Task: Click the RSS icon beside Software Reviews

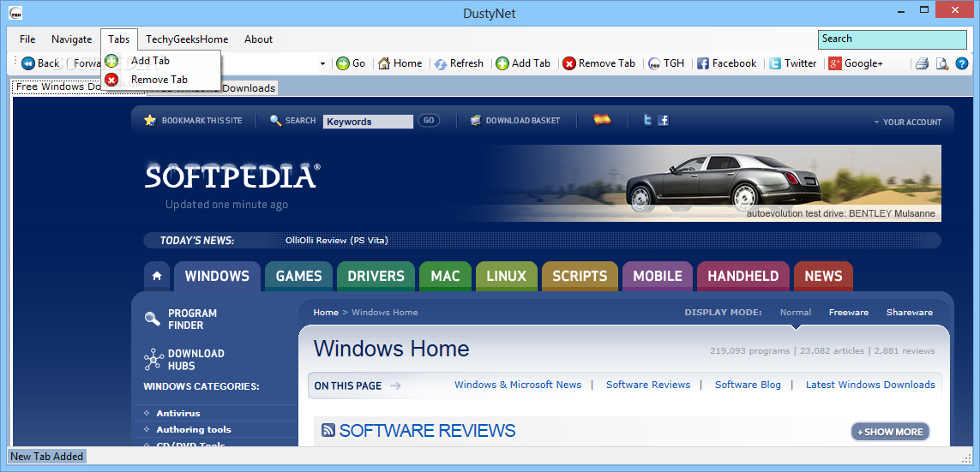Action: click(328, 429)
